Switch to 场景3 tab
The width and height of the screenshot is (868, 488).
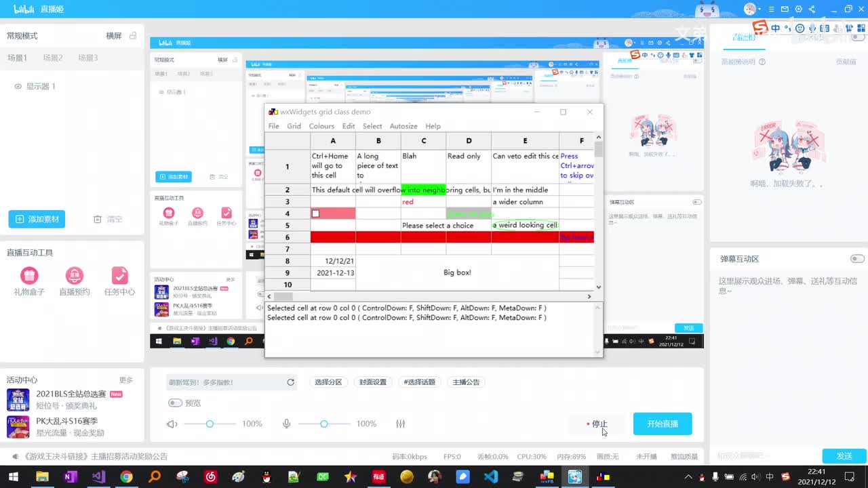(87, 58)
